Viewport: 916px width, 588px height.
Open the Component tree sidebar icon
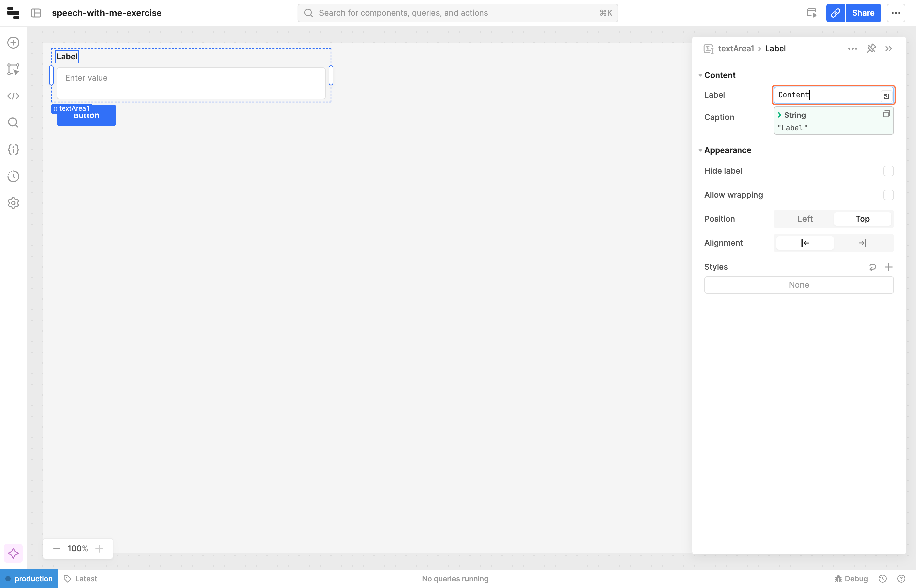[x=13, y=69]
